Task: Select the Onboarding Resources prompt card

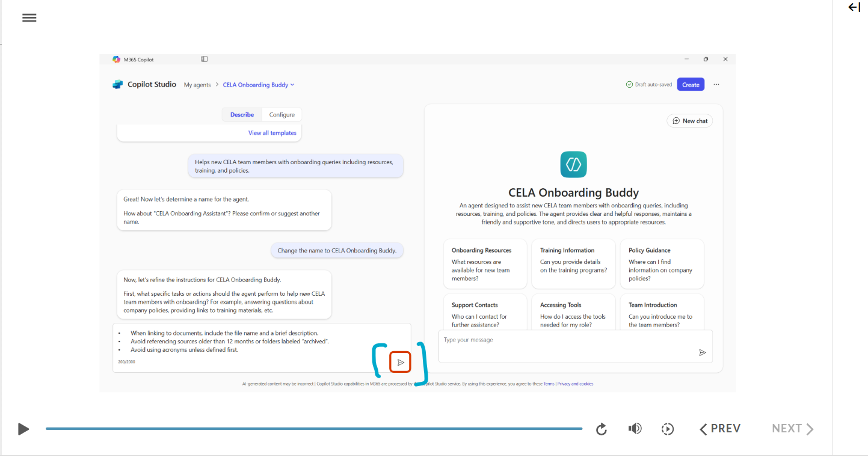Action: [485, 264]
